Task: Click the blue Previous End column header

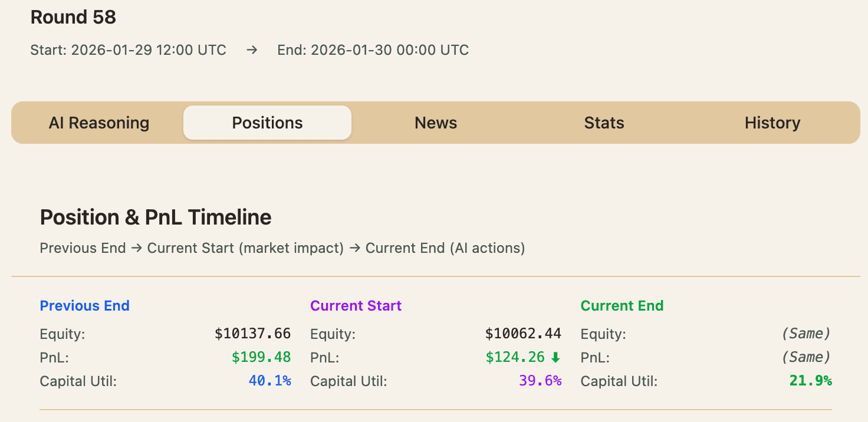Action: click(84, 306)
